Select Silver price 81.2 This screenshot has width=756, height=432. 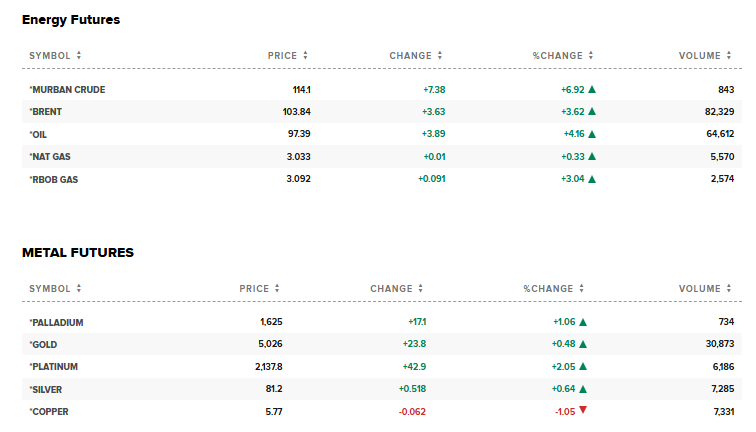tap(274, 389)
